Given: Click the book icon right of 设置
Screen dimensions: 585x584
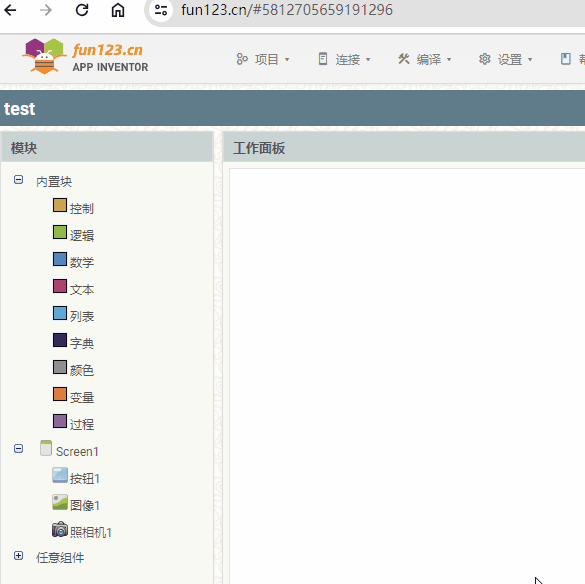Looking at the screenshot, I should 566,59.
